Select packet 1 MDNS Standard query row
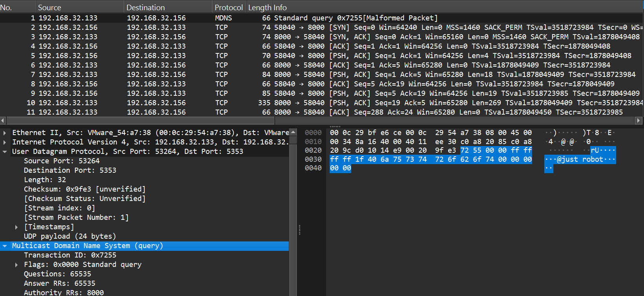 [235, 18]
